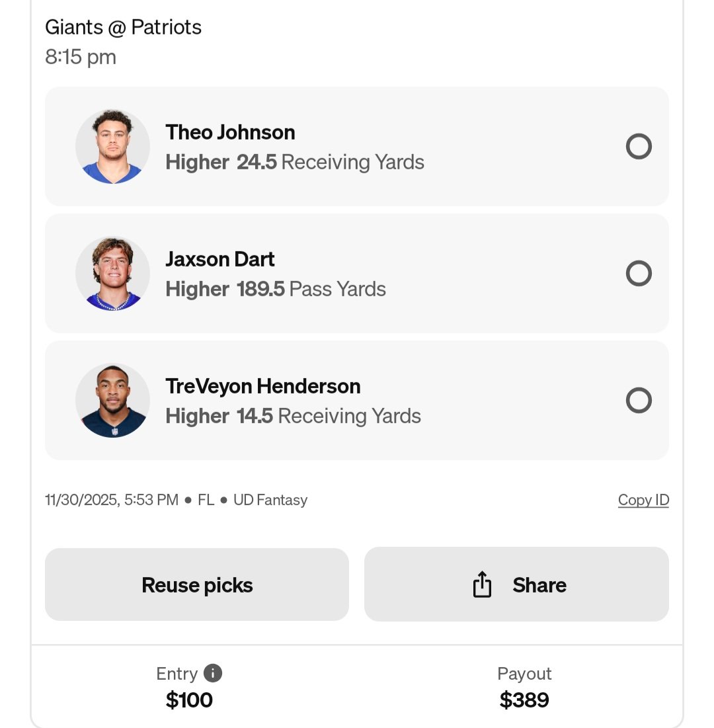Tap Higher 189.5 Pass Yards line
Screen dimensions: 714x728
[x=276, y=289]
